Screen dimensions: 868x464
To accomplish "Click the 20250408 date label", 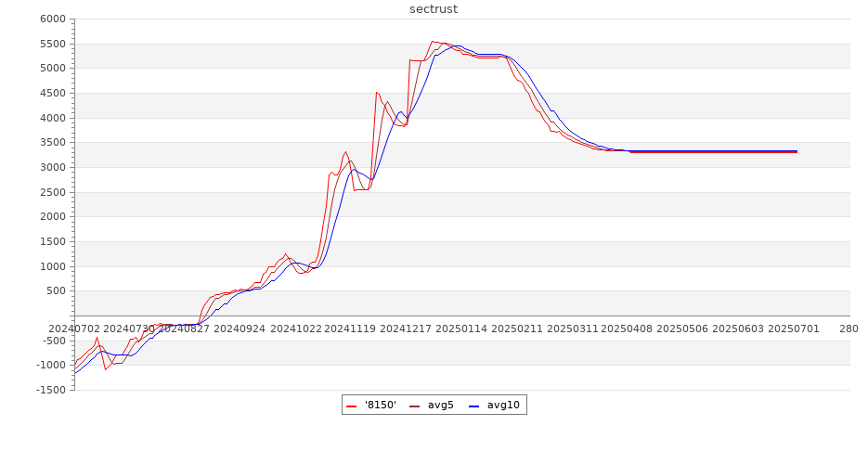I will [628, 329].
